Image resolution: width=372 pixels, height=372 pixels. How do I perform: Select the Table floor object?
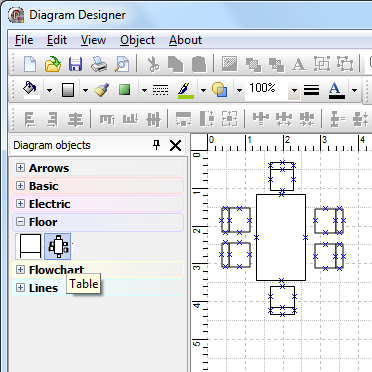[58, 247]
